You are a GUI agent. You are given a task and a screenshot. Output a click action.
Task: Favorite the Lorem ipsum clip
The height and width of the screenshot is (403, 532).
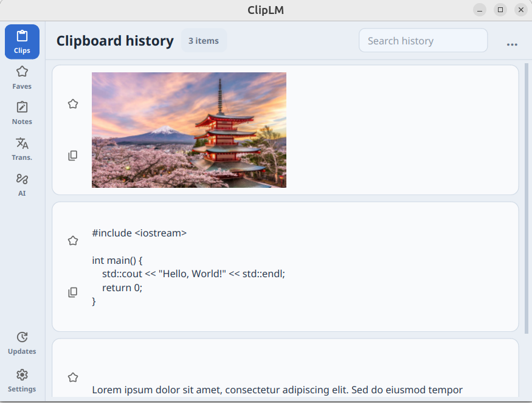pyautogui.click(x=73, y=377)
